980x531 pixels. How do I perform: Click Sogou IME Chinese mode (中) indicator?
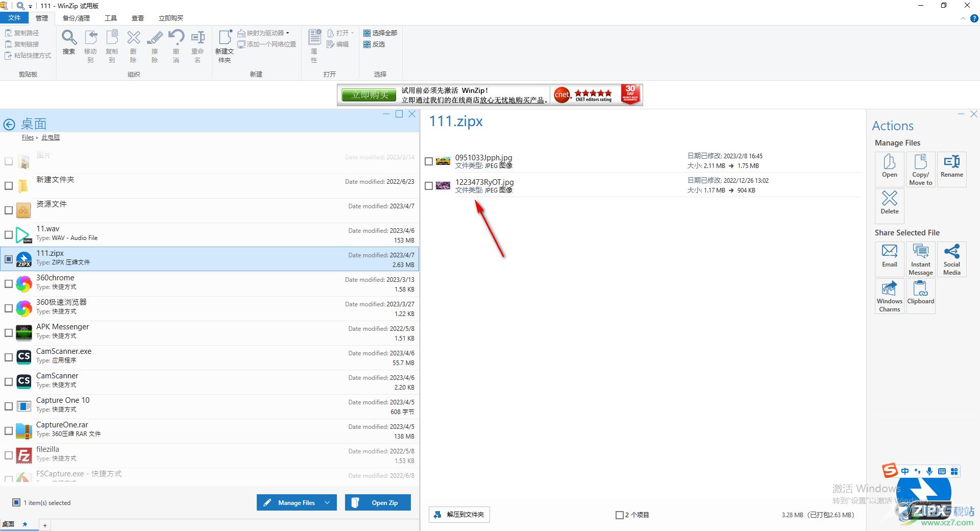[905, 471]
